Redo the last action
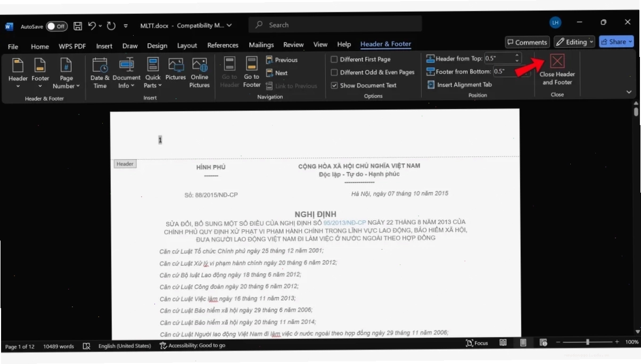 pos(111,26)
